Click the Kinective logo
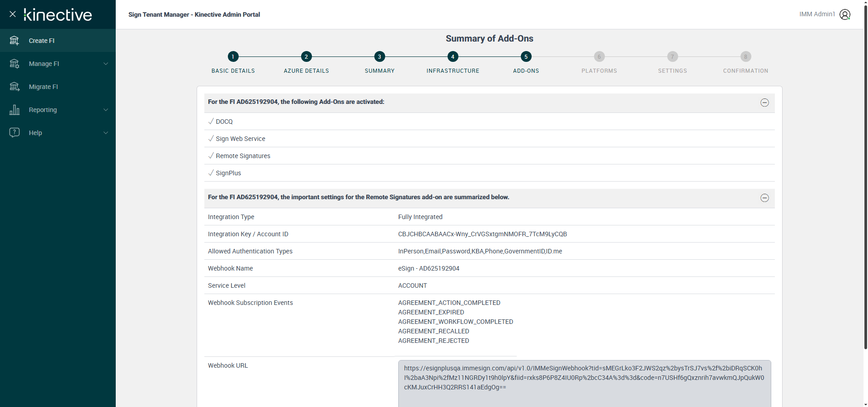Image resolution: width=868 pixels, height=407 pixels. coord(58,15)
